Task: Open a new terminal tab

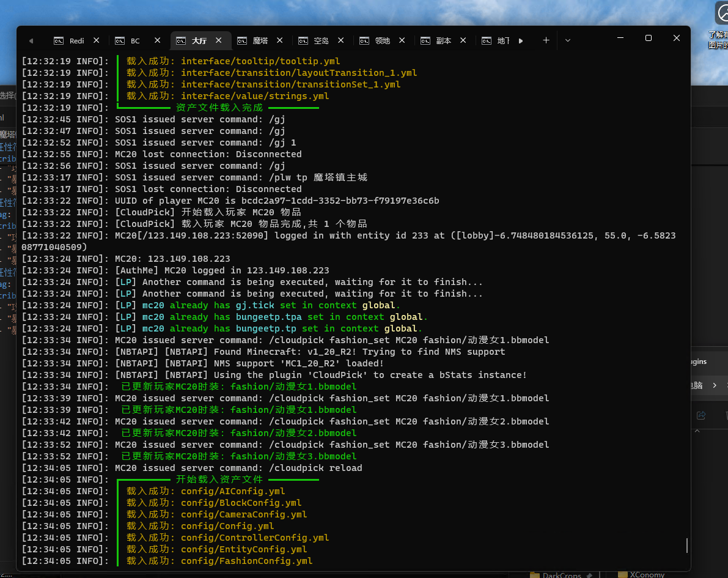Action: 546,40
